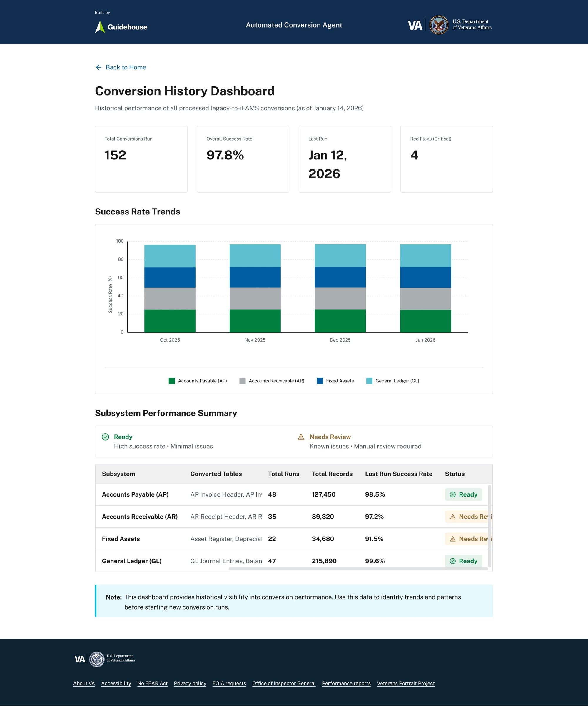This screenshot has width=588, height=706.
Task: Open Performance reports footer item
Action: click(346, 683)
